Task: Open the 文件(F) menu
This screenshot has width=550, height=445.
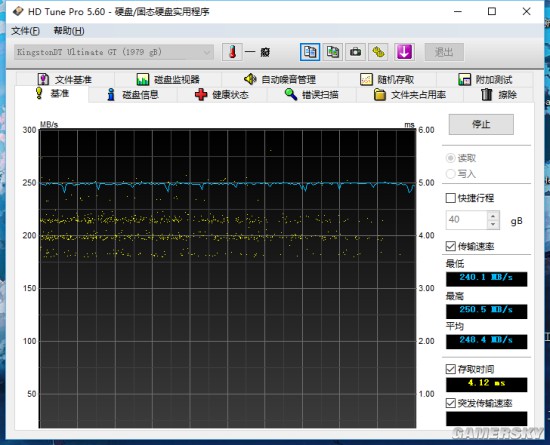Action: click(25, 31)
